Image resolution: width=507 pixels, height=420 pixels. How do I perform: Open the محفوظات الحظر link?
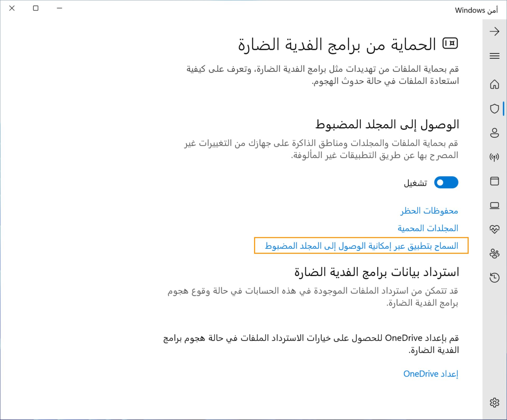(429, 211)
